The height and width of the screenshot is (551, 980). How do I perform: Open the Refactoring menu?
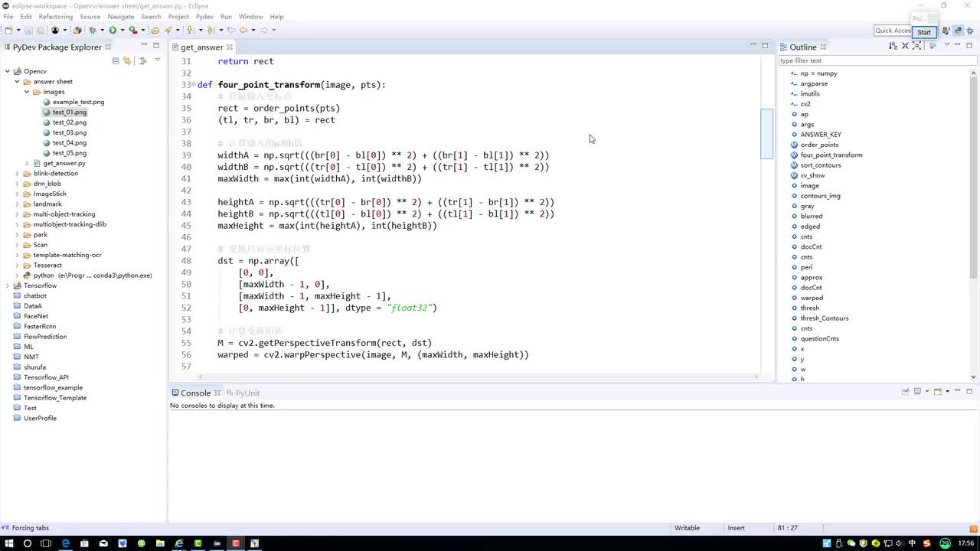click(x=55, y=17)
